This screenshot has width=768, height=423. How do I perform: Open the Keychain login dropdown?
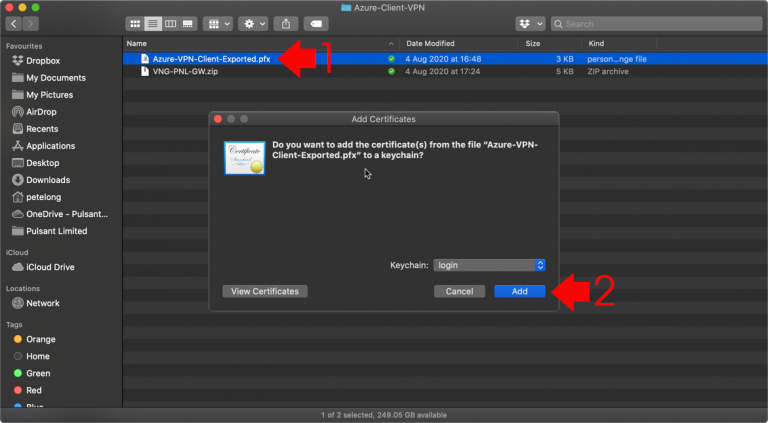click(x=489, y=265)
